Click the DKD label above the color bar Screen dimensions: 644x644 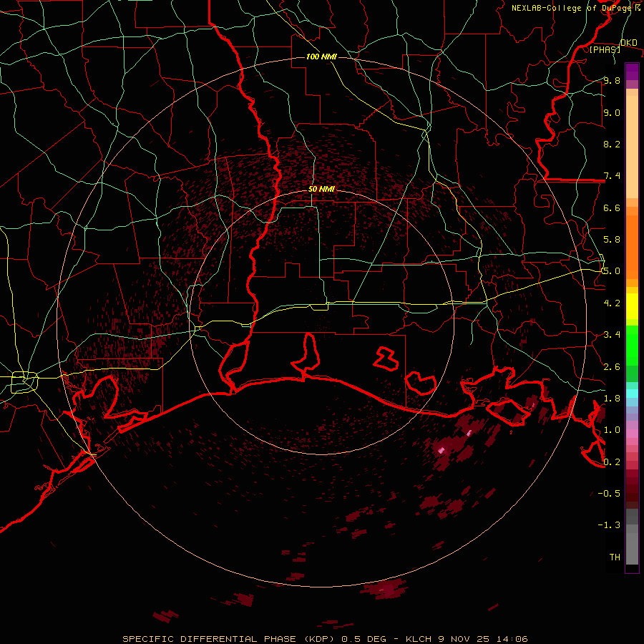pos(628,43)
